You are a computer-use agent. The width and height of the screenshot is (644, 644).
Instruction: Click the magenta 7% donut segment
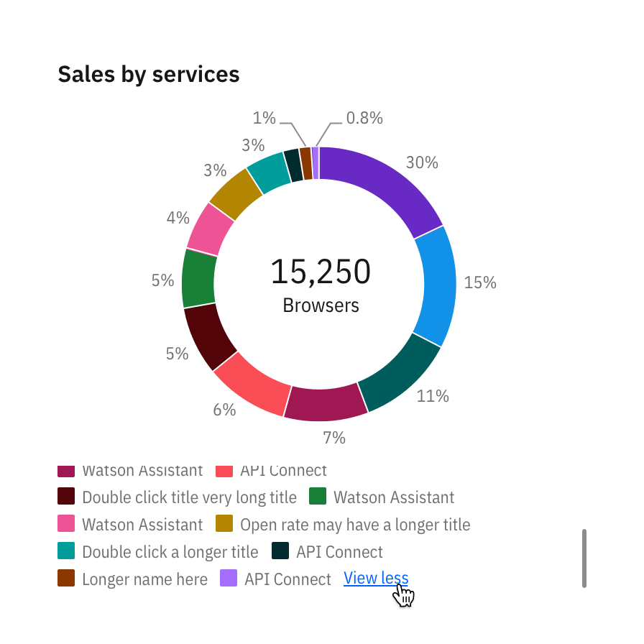[324, 404]
